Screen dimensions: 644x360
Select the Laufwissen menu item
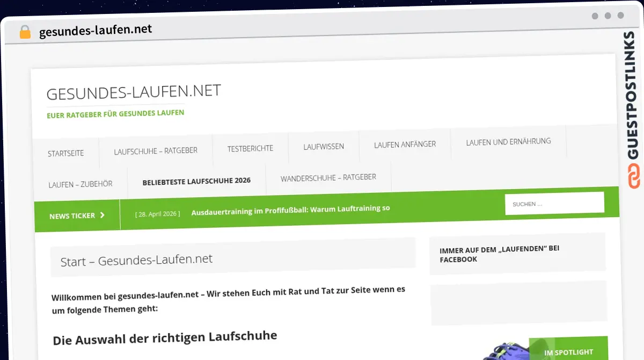click(324, 146)
